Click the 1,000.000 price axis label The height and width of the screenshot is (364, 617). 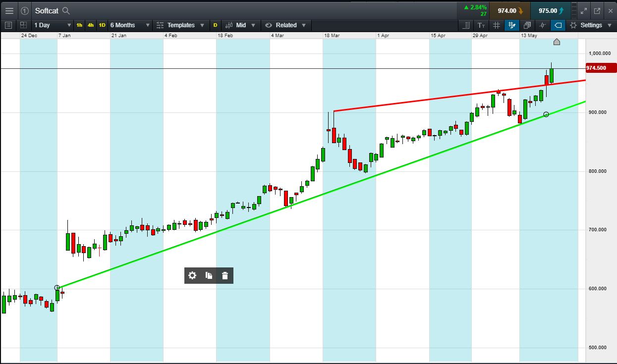coord(599,53)
